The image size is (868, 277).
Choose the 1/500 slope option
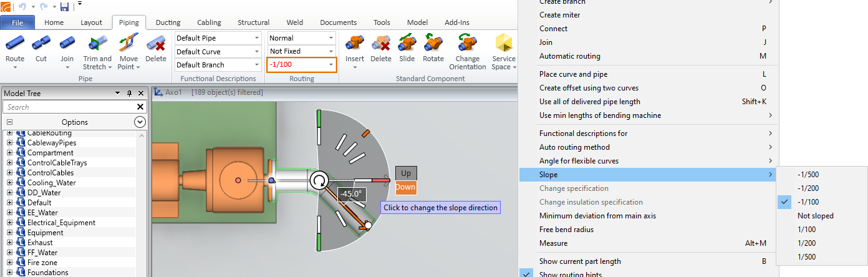pos(822,256)
